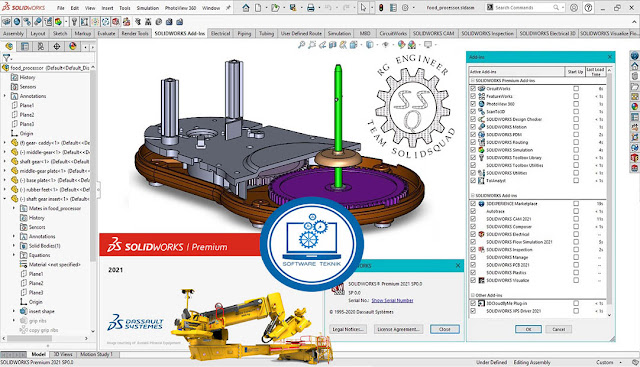The image size is (640, 367).
Task: Switch to the Motion Study 1 tab
Action: click(x=96, y=354)
